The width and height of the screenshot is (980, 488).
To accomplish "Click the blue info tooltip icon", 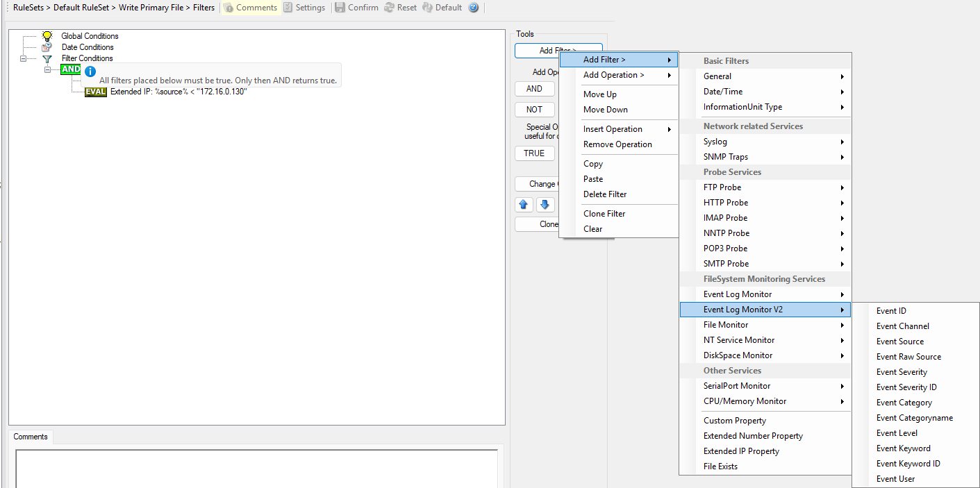I will tap(90, 71).
